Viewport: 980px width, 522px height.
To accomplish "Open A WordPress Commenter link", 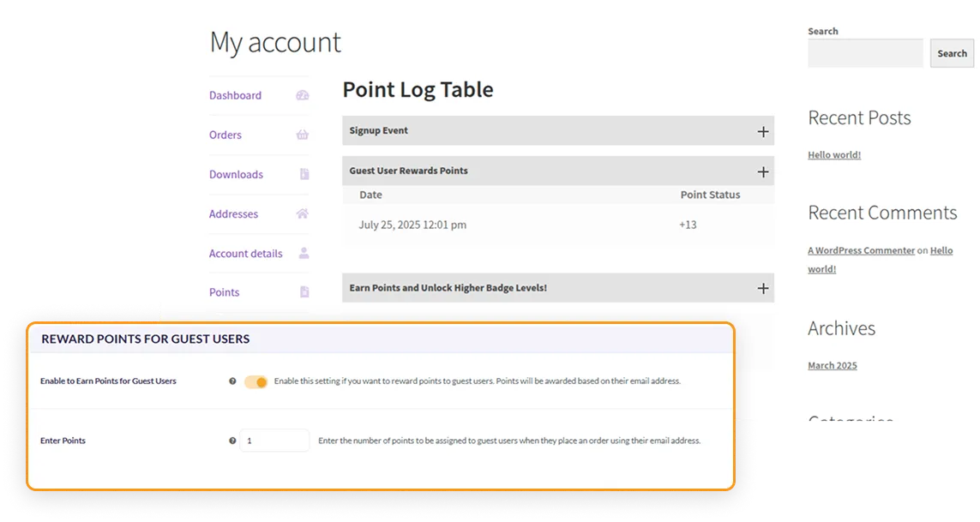I will pyautogui.click(x=861, y=250).
